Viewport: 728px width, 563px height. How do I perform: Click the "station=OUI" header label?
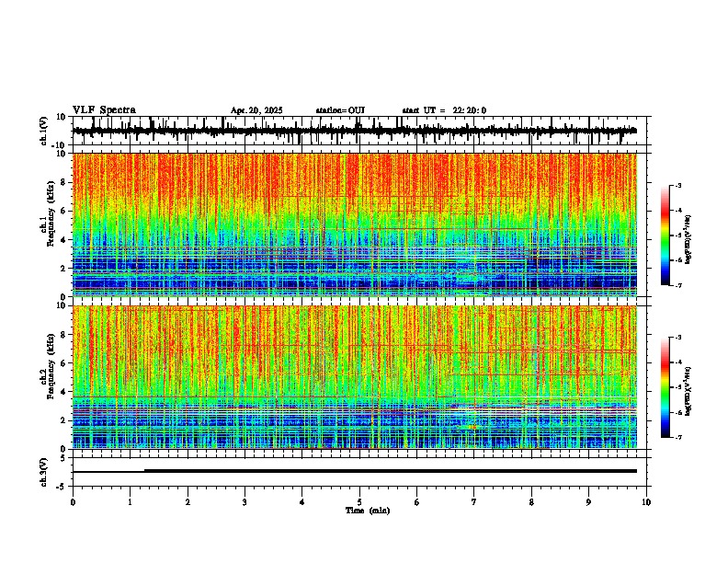pyautogui.click(x=340, y=110)
